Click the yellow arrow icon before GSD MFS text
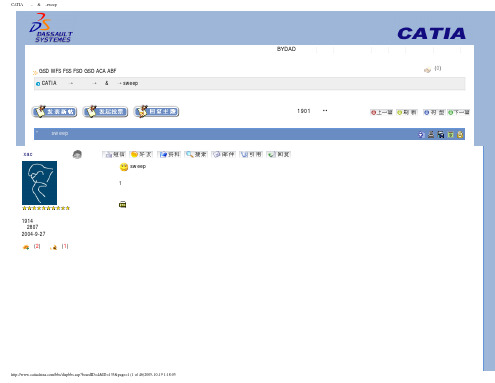The width and height of the screenshot is (495, 383). 35,72
